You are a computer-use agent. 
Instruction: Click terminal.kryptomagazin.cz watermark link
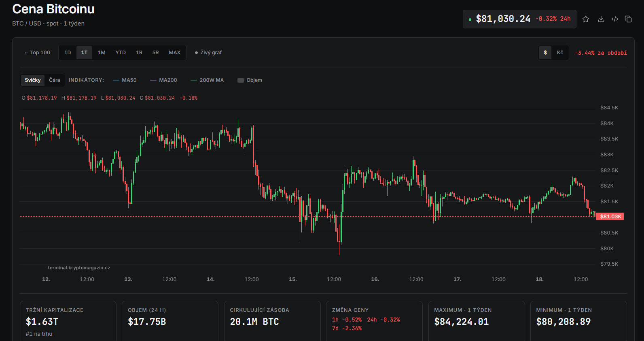pyautogui.click(x=79, y=268)
